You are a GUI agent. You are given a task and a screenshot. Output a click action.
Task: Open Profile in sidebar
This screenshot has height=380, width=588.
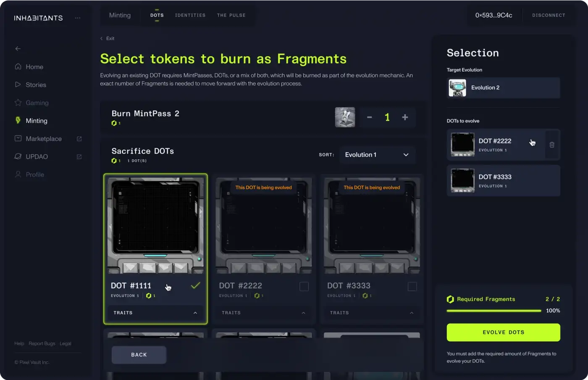pyautogui.click(x=35, y=174)
